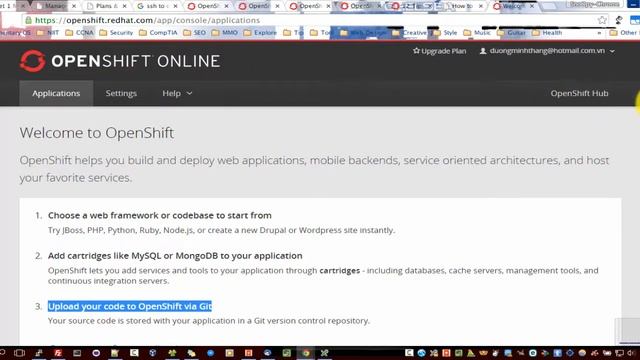Open the Settings nav tab
The width and height of the screenshot is (640, 360).
coord(121,93)
